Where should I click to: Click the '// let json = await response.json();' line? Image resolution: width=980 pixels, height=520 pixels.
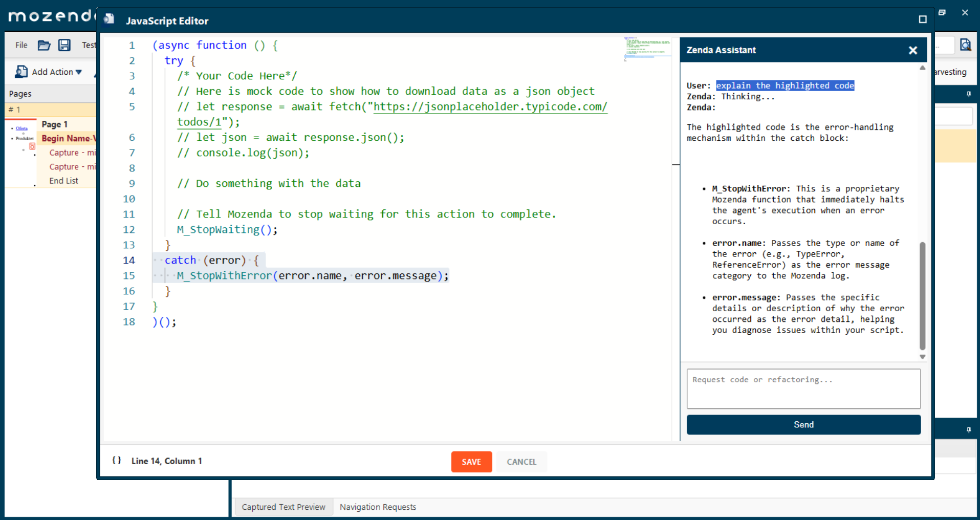coord(291,137)
